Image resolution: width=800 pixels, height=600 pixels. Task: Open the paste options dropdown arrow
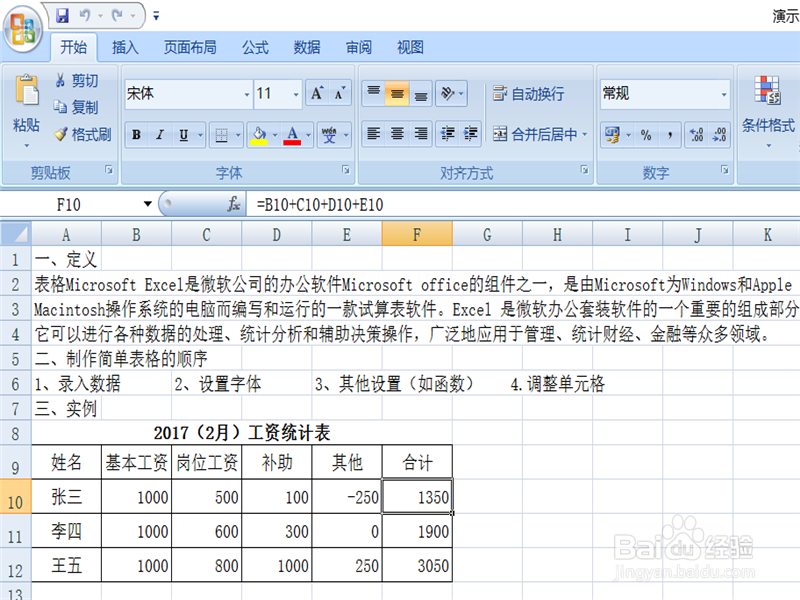[27, 146]
